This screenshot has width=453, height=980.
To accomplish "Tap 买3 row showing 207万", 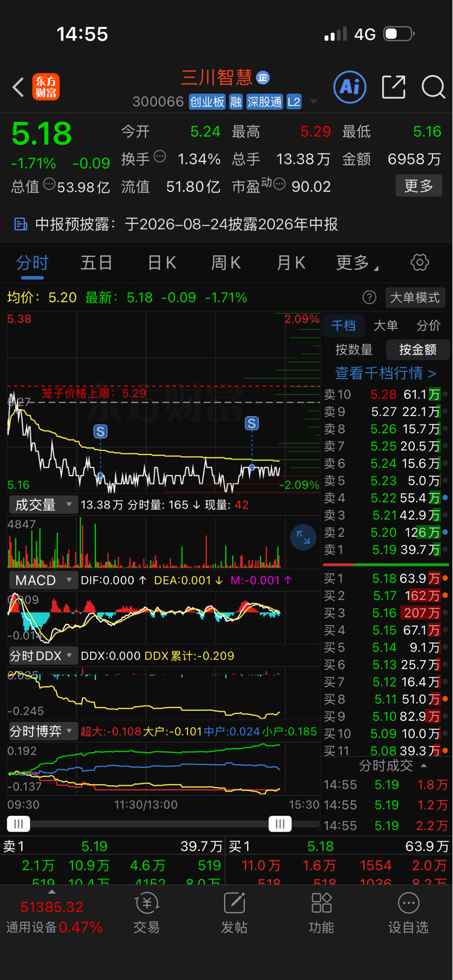I will coord(386,613).
